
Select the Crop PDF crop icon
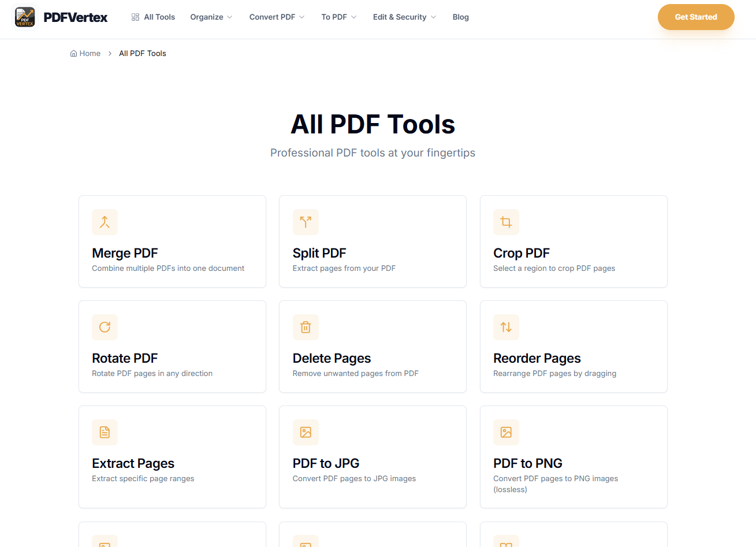coord(506,222)
